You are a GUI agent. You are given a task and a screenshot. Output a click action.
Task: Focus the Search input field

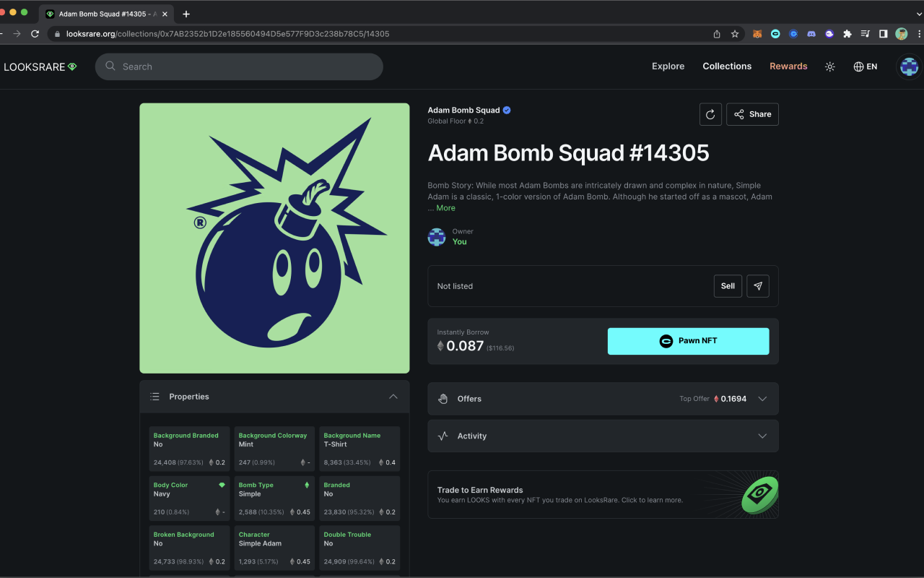(239, 66)
